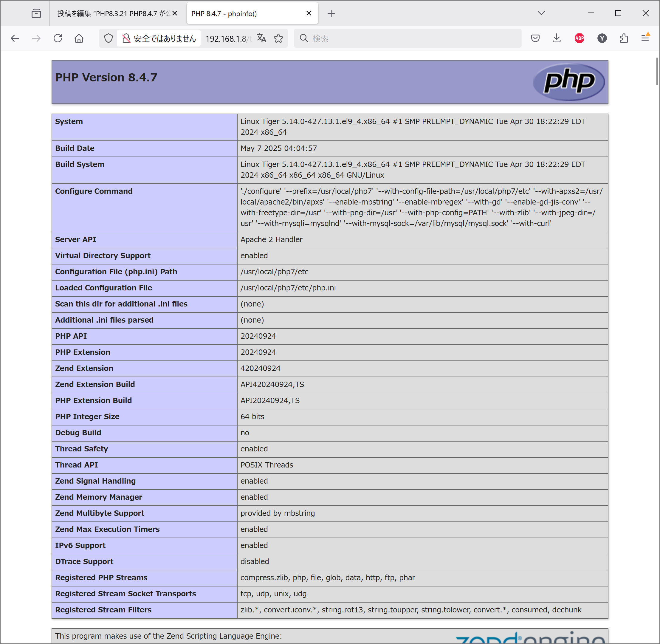Switch to the PHP8.3.21 post editing tab
The height and width of the screenshot is (644, 660).
click(x=113, y=13)
